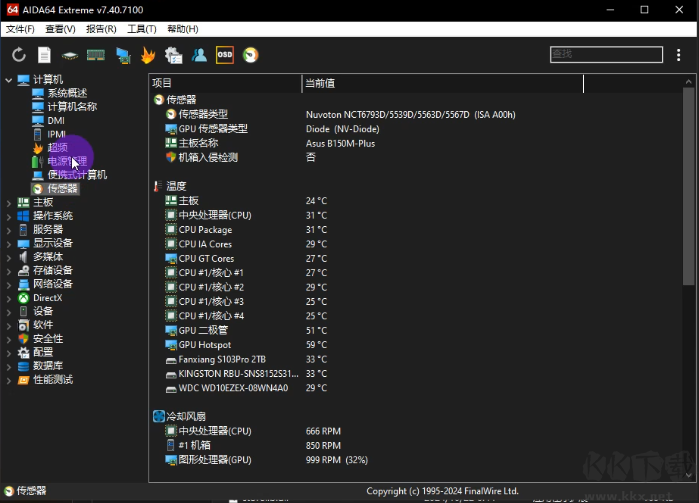This screenshot has width=699, height=503.
Task: Collapse the 计算机 tree node
Action: coord(8,80)
